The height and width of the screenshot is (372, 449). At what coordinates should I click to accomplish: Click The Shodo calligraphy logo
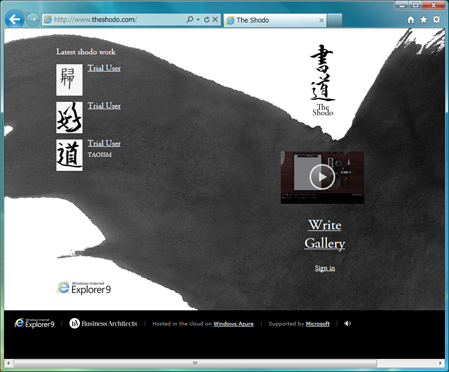click(x=322, y=80)
